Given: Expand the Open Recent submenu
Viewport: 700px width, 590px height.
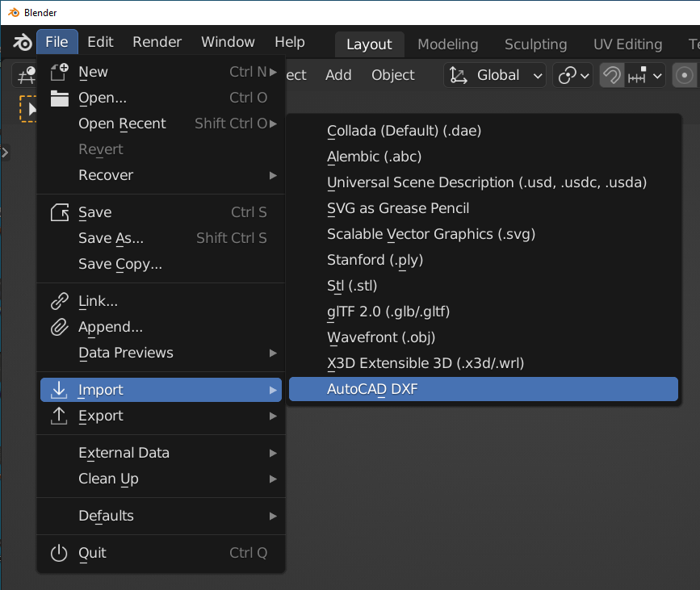Looking at the screenshot, I should click(273, 123).
